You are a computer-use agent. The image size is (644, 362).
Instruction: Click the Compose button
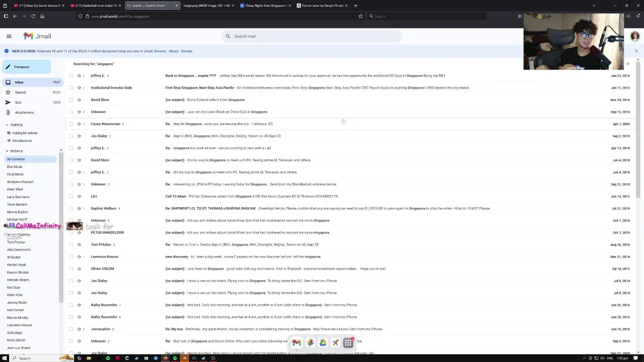(x=26, y=67)
